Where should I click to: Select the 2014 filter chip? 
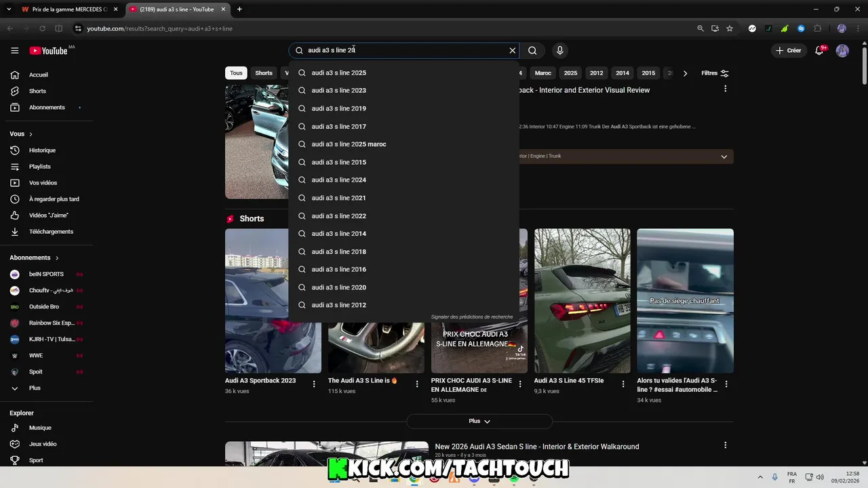(623, 73)
